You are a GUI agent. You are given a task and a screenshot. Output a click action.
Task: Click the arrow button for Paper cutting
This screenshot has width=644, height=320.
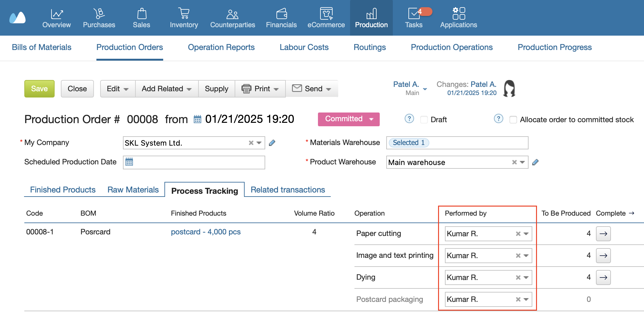[603, 234]
